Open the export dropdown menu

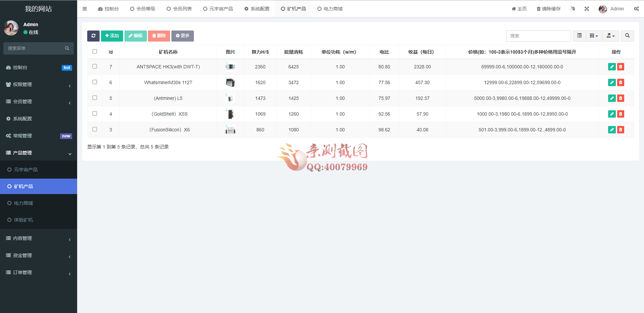(x=610, y=36)
